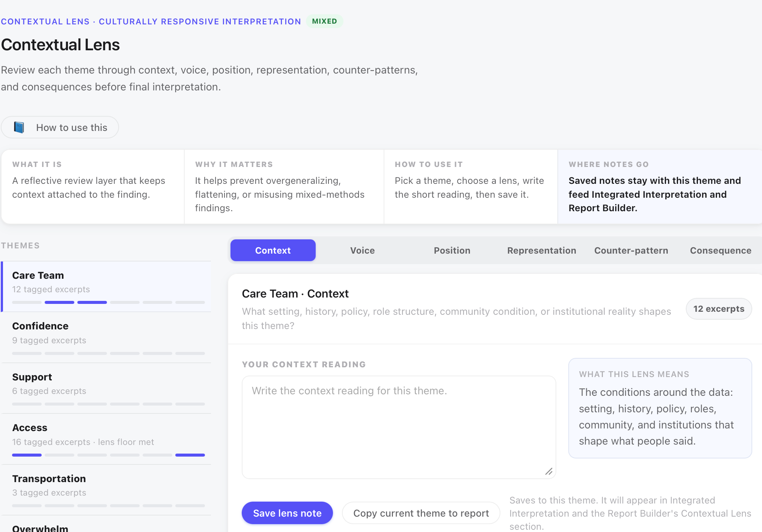Select the Representation lens tab
Screen dimensions: 762x532
coord(541,250)
